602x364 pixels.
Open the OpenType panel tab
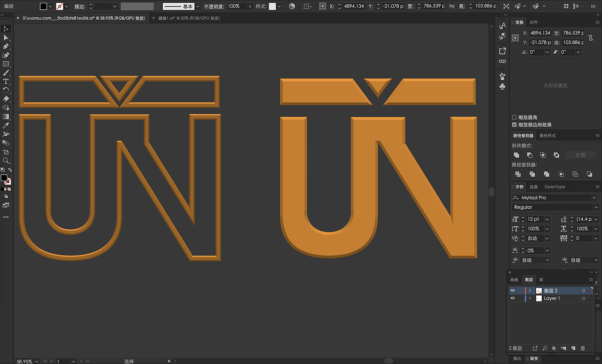pos(554,187)
